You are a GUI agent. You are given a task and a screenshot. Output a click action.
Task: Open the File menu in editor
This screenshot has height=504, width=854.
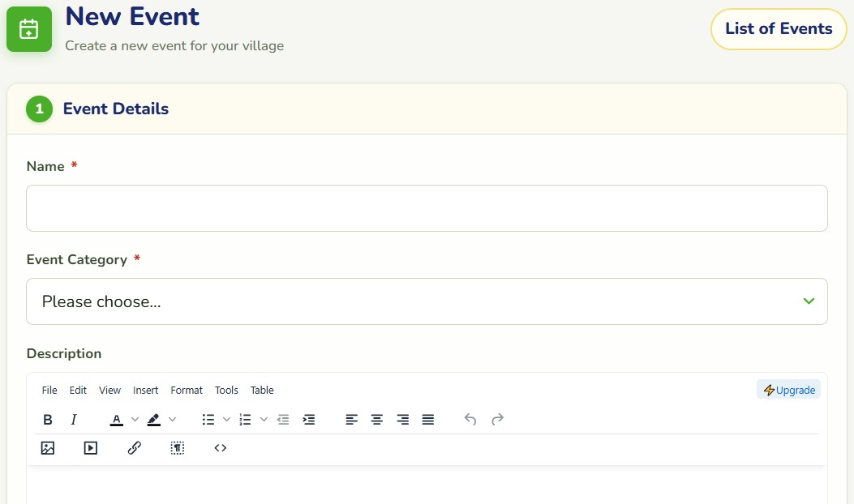coord(49,391)
